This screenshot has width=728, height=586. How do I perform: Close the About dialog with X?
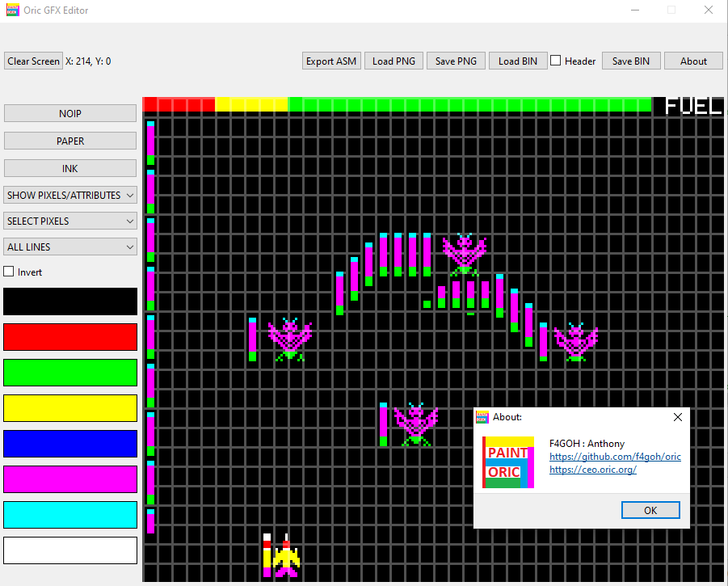(677, 417)
